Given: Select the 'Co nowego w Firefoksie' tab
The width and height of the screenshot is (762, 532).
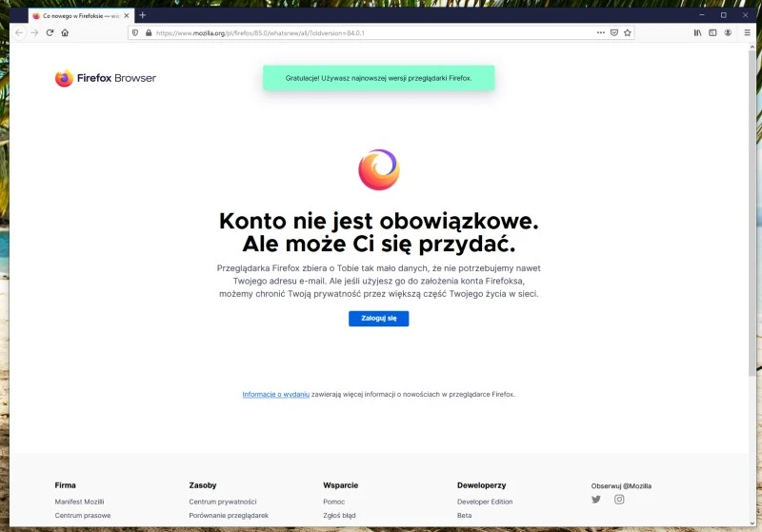Looking at the screenshot, I should click(81, 15).
